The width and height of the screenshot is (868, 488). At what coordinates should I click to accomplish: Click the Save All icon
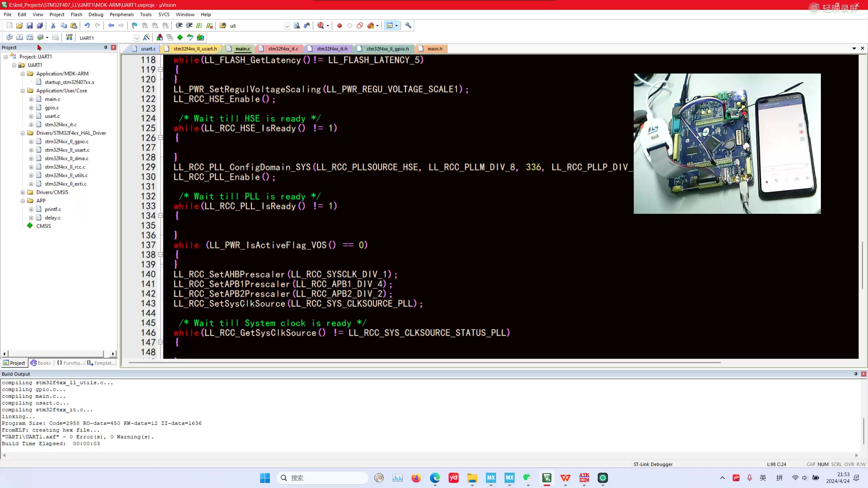(40, 25)
